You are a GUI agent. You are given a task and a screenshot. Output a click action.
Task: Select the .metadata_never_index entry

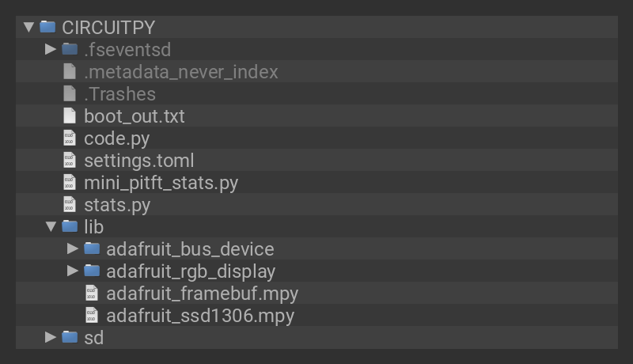pyautogui.click(x=181, y=71)
